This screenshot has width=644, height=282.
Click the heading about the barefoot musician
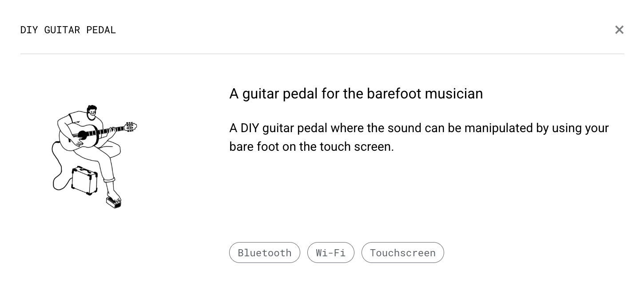356,94
